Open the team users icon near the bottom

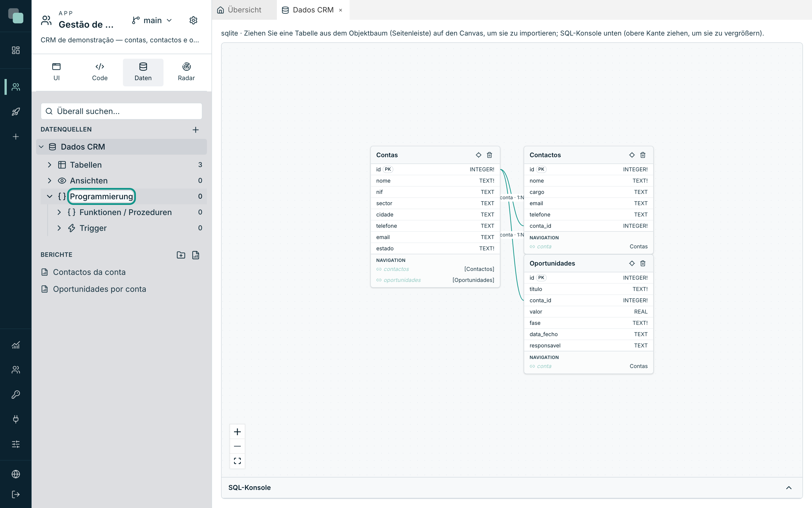click(x=16, y=370)
